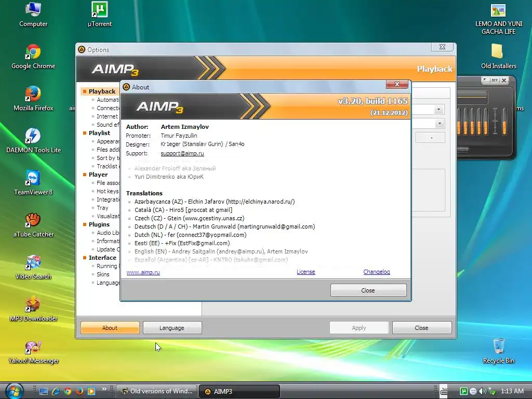Click the taskbar clock showing 1:13 AM
Screen dimensions: 532x399
click(x=512, y=391)
